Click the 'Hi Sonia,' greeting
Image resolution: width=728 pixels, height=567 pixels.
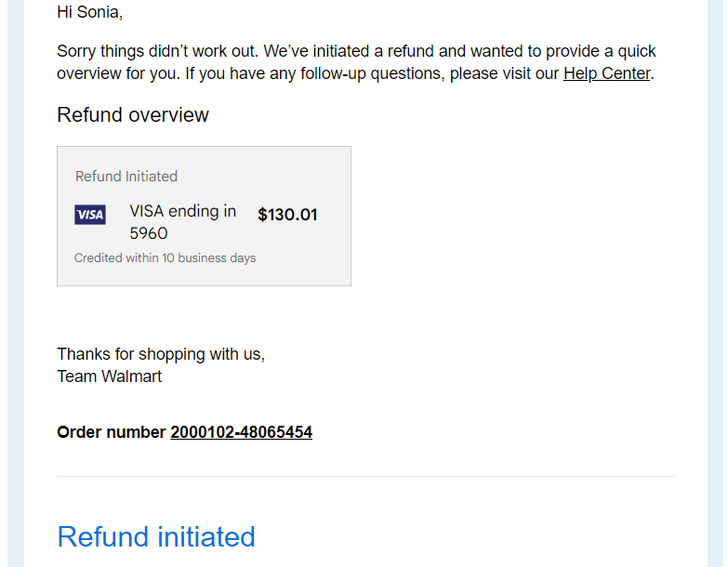pyautogui.click(x=89, y=12)
